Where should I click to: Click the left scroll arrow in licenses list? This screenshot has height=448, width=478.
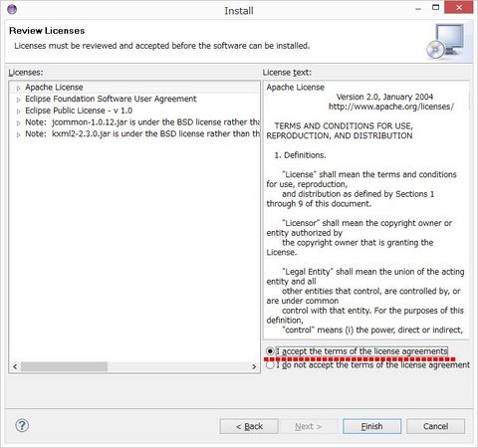pos(15,366)
